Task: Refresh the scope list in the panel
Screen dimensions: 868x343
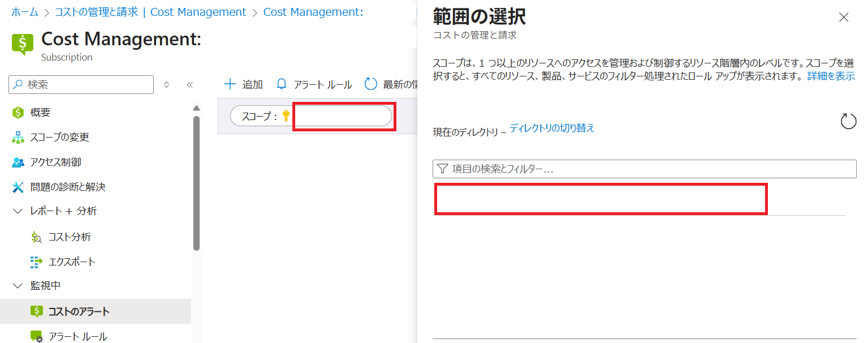Action: pyautogui.click(x=848, y=121)
